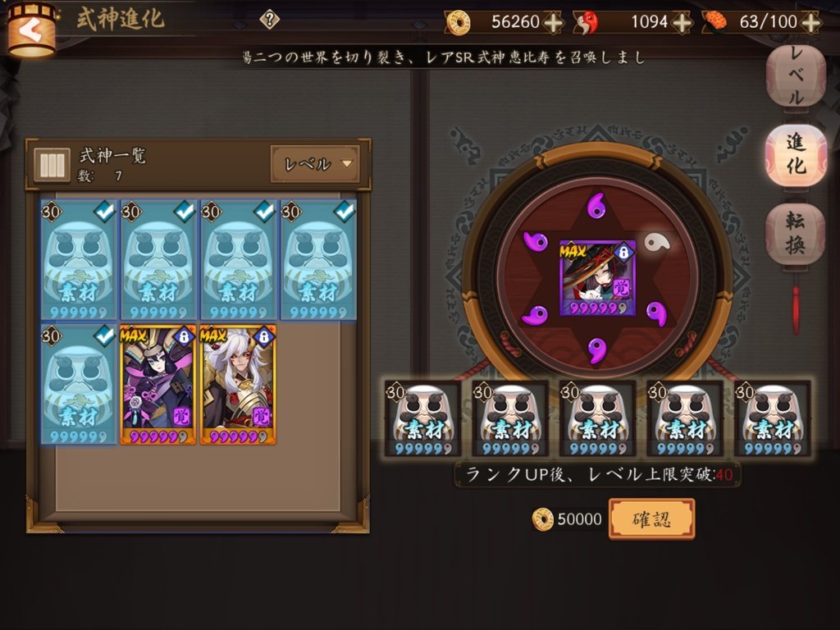Uncheck the fourth daruma card in top row
This screenshot has height=630, width=840.
pyautogui.click(x=319, y=260)
